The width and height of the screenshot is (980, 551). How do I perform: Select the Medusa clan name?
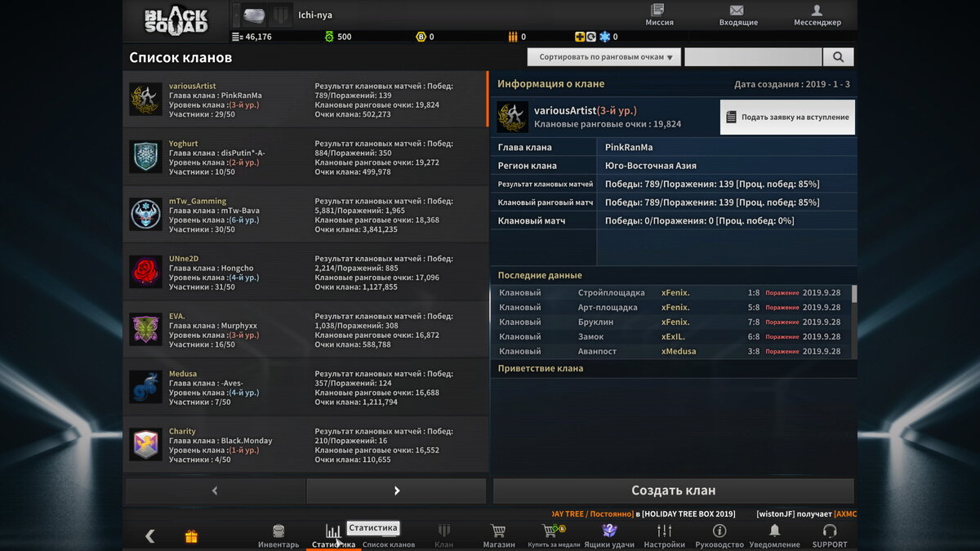point(183,374)
